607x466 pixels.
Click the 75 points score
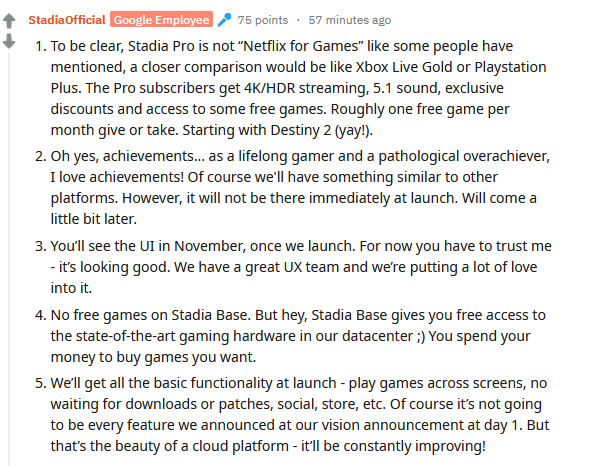point(263,20)
